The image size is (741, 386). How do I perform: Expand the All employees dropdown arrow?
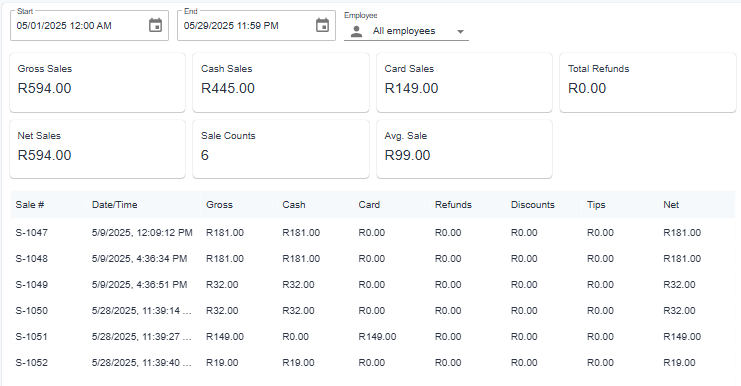tap(460, 32)
